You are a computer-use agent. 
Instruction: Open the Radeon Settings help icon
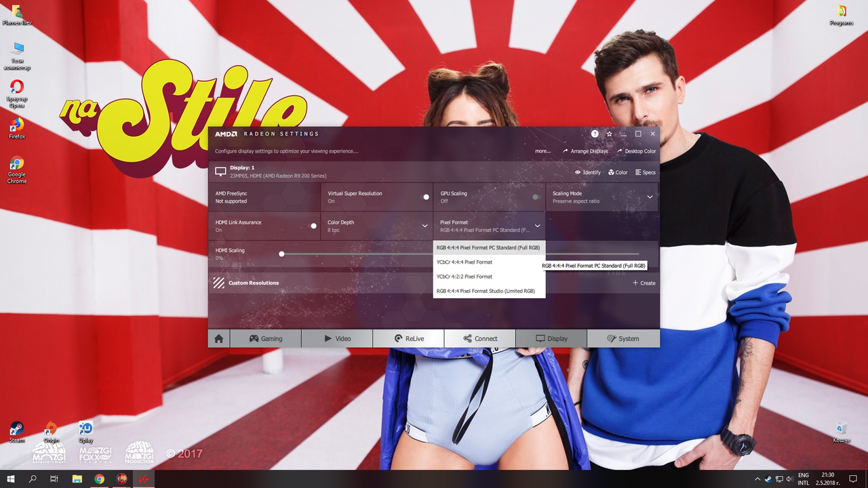595,134
